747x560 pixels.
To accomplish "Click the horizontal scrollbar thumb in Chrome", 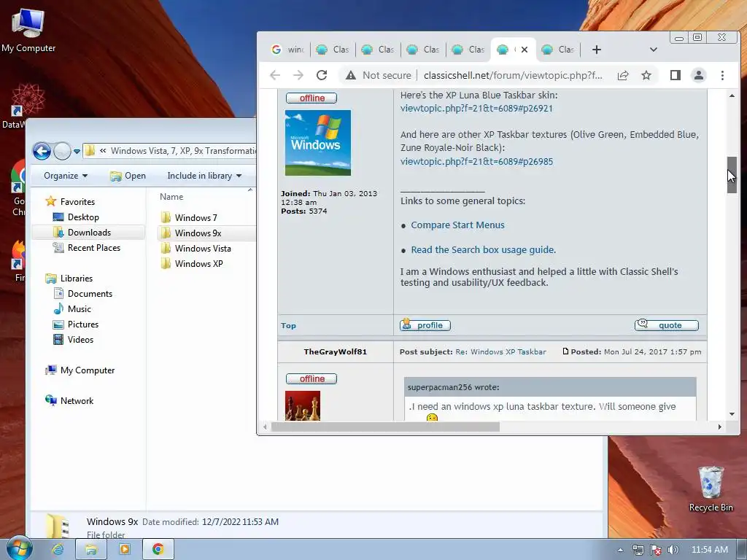I will tap(385, 427).
